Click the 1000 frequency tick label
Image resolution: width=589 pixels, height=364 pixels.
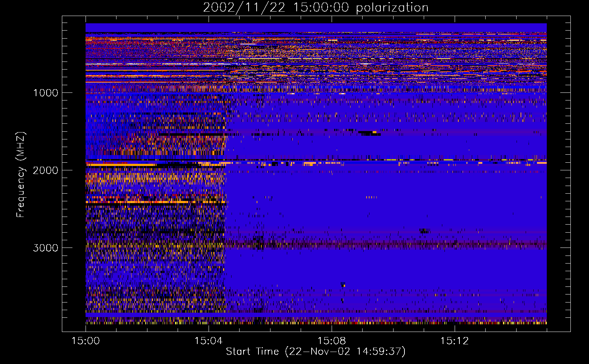(x=46, y=93)
